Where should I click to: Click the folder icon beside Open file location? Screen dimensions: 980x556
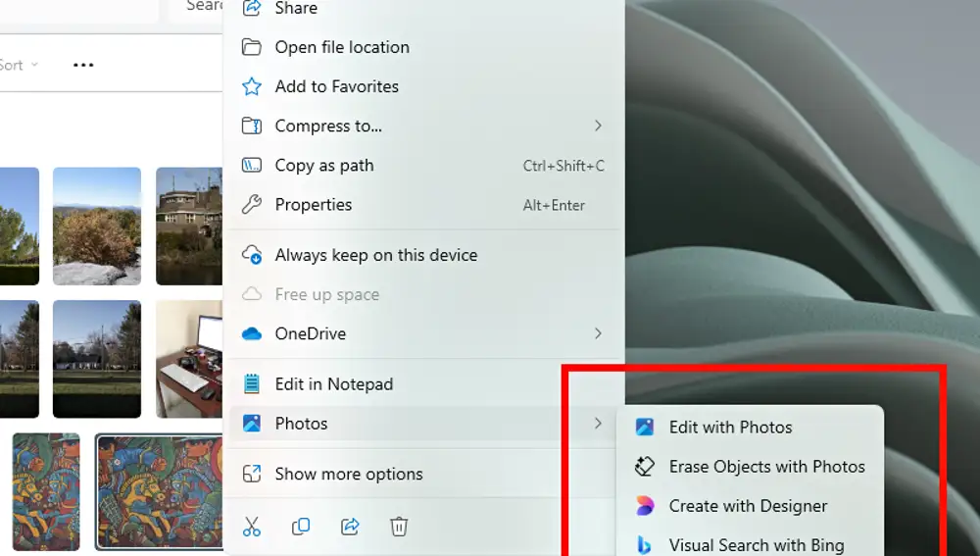tap(251, 47)
